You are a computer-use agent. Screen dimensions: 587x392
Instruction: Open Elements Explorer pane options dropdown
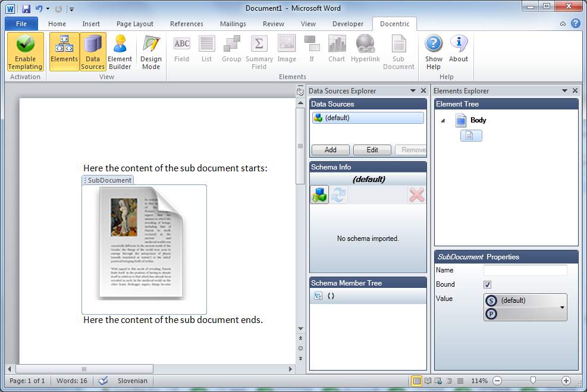tap(564, 90)
